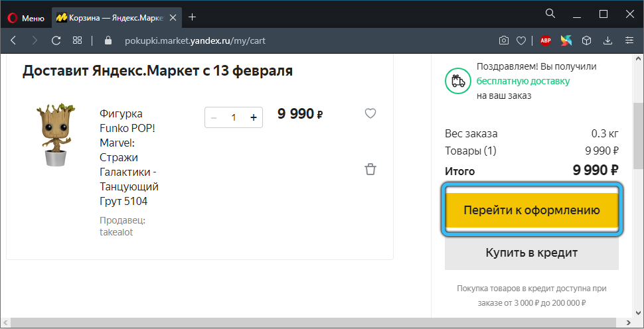Maximize the Opera window

pos(604,14)
